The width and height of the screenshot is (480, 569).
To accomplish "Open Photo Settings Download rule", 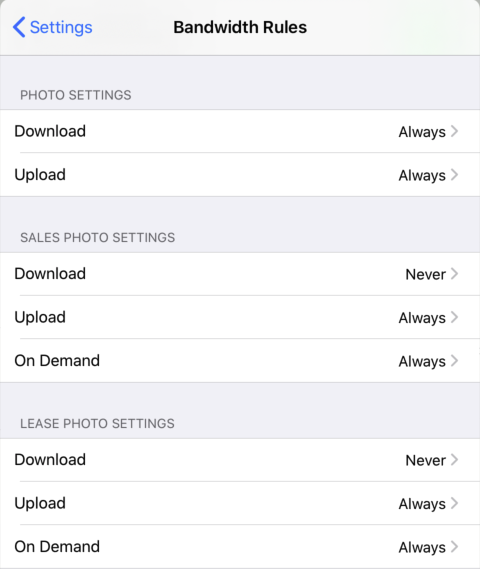I will coord(240,131).
